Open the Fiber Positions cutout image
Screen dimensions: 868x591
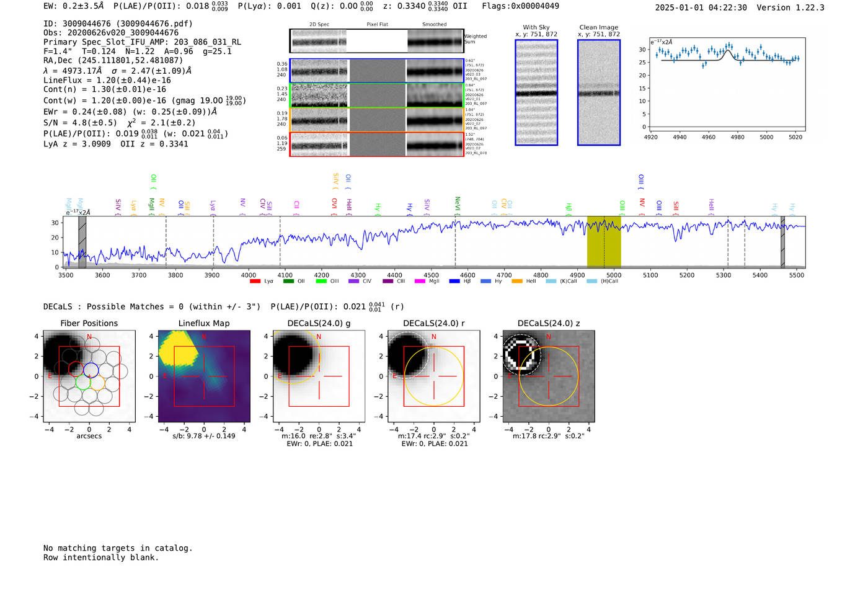89,376
